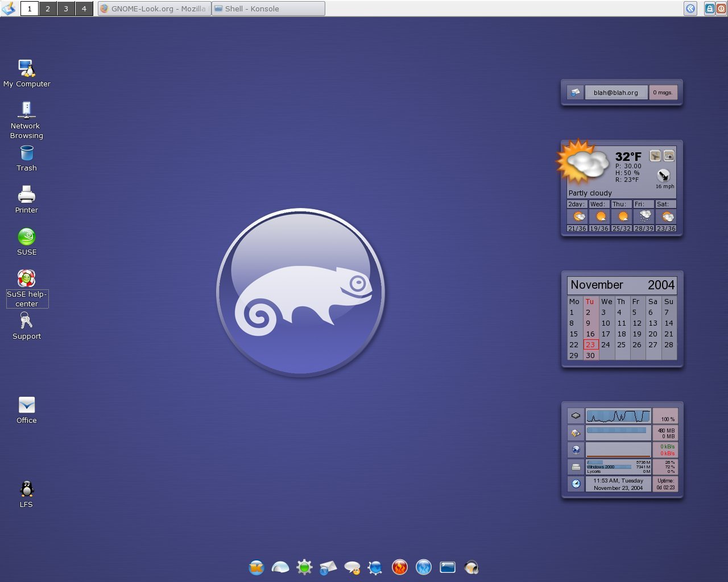Click the logout power icon in panel
Image resolution: width=728 pixels, height=582 pixels.
(721, 8)
